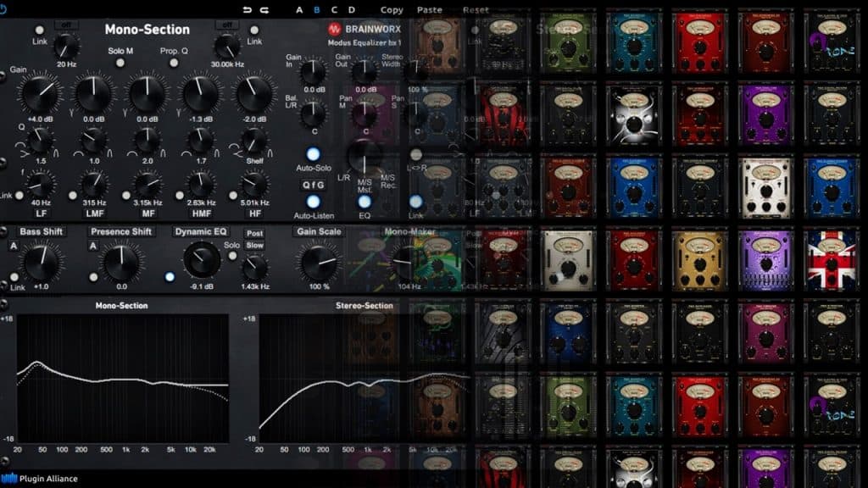The height and width of the screenshot is (488, 868).
Task: Toggle the Dynamic EQ Solo switch
Action: coord(231,258)
